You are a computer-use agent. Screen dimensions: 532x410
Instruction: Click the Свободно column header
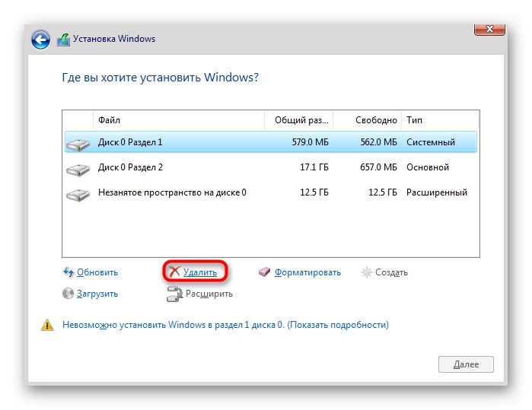coord(368,120)
